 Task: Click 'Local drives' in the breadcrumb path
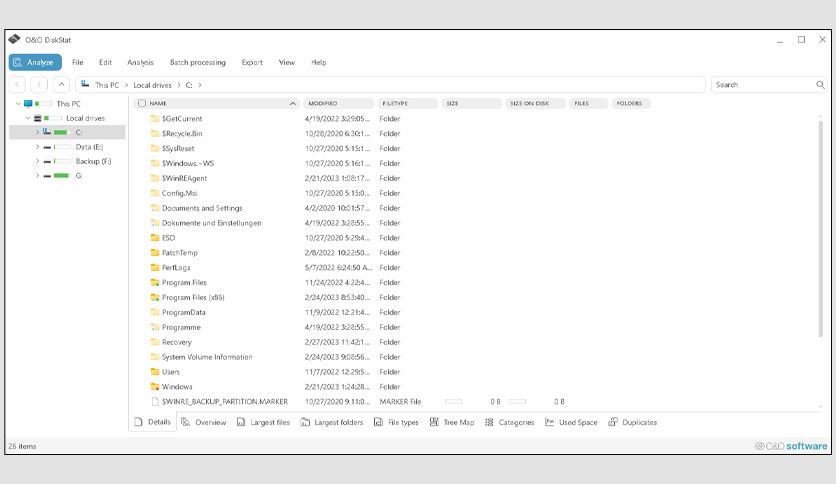[152, 85]
